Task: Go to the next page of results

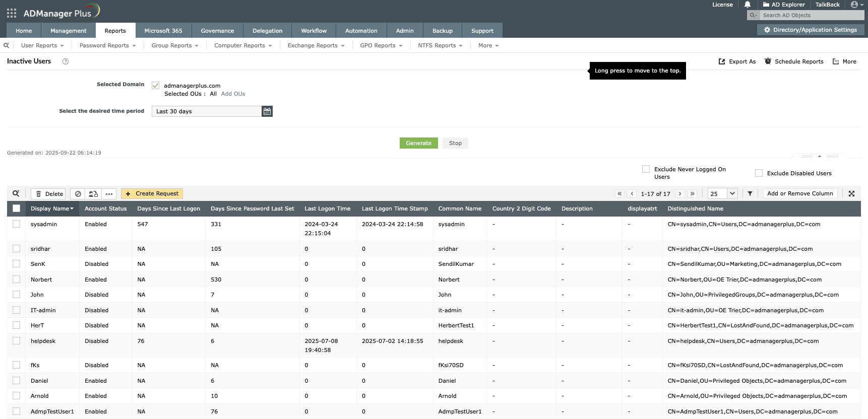Action: tap(680, 193)
